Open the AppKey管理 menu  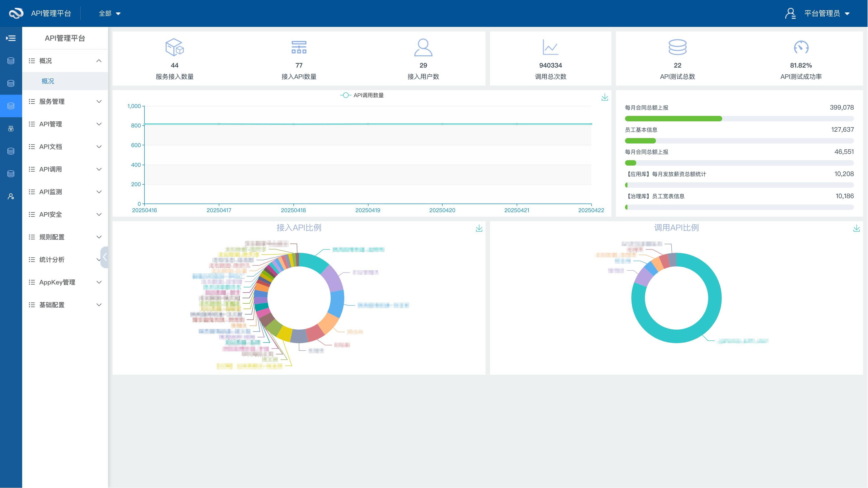click(x=65, y=282)
